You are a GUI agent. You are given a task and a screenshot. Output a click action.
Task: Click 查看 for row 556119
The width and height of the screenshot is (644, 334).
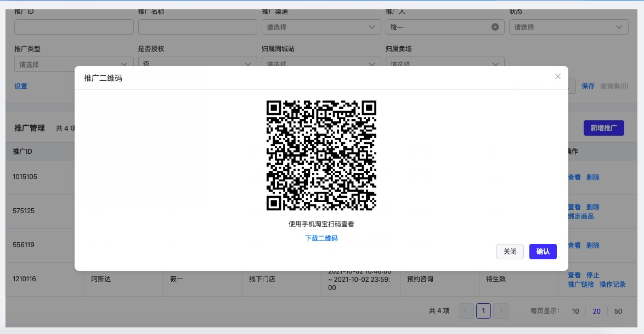tap(574, 246)
